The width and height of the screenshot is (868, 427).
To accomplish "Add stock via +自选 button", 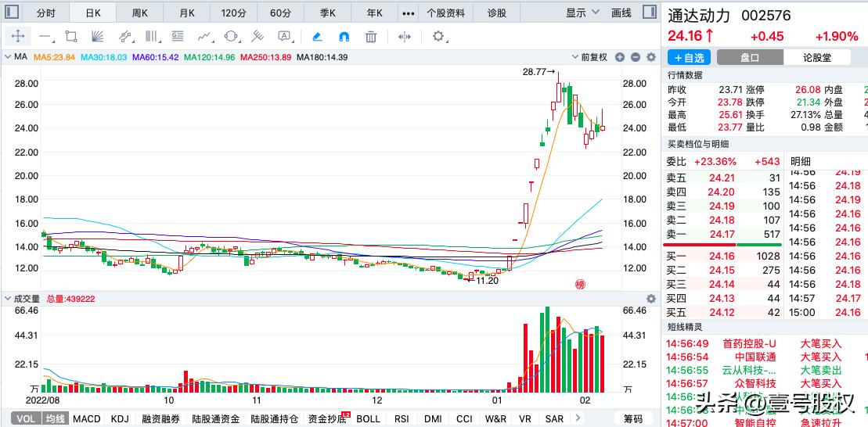I will (689, 57).
